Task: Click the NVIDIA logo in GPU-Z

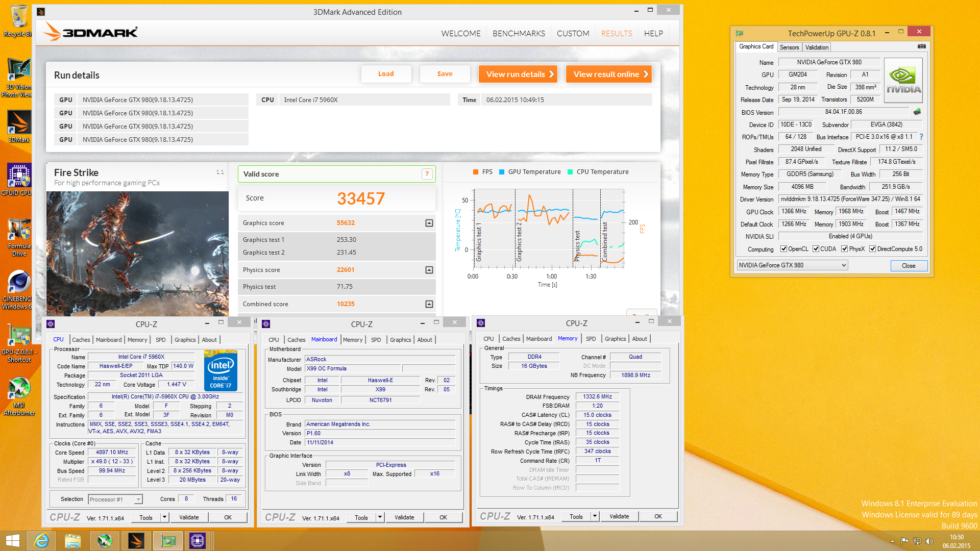Action: coord(903,80)
